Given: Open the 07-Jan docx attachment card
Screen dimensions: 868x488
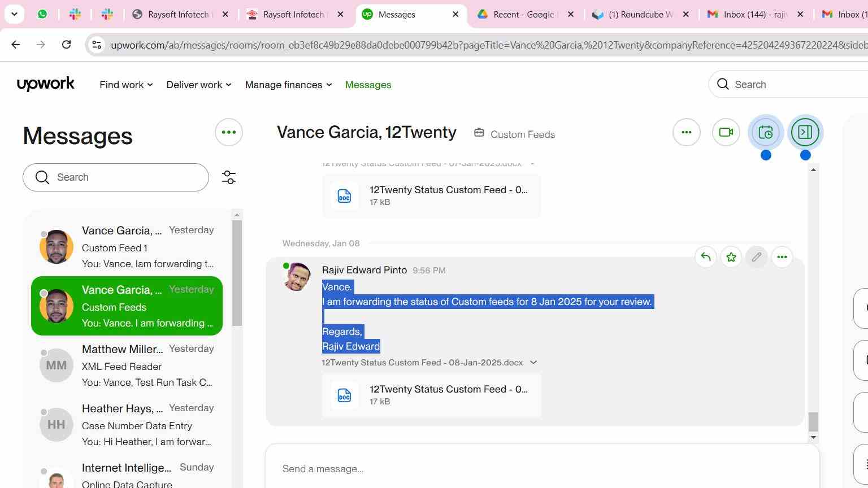Looking at the screenshot, I should 431,195.
